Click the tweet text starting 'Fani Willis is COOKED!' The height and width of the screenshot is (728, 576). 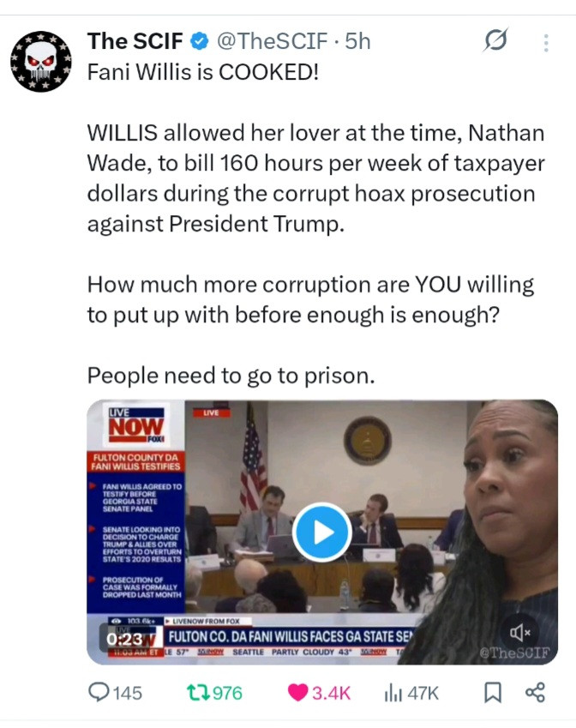(x=203, y=72)
